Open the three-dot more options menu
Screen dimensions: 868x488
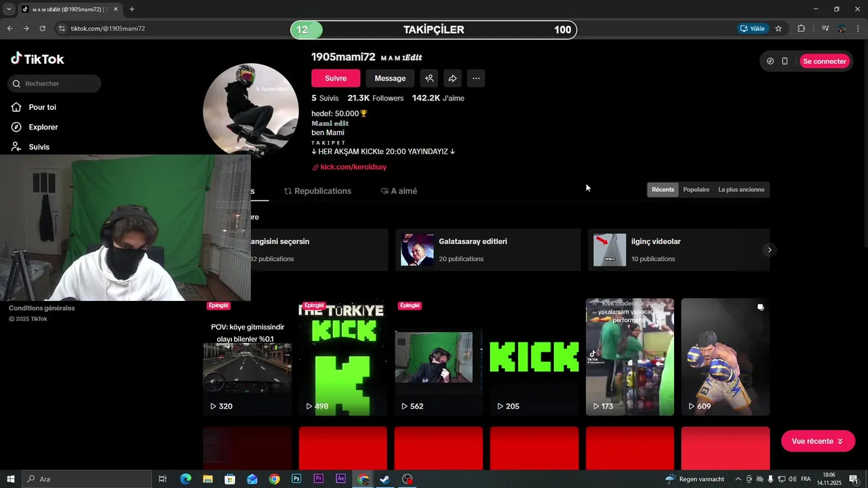[x=476, y=78]
